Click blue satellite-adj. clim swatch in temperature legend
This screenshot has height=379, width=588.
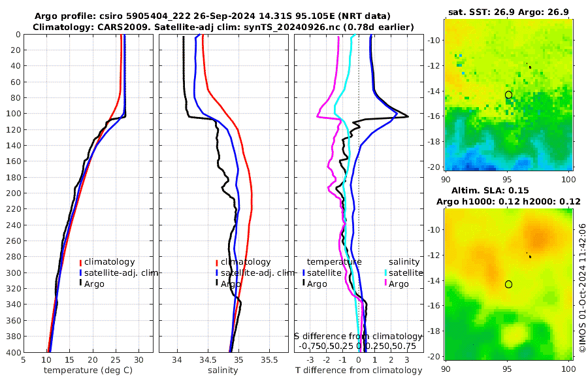(x=80, y=273)
